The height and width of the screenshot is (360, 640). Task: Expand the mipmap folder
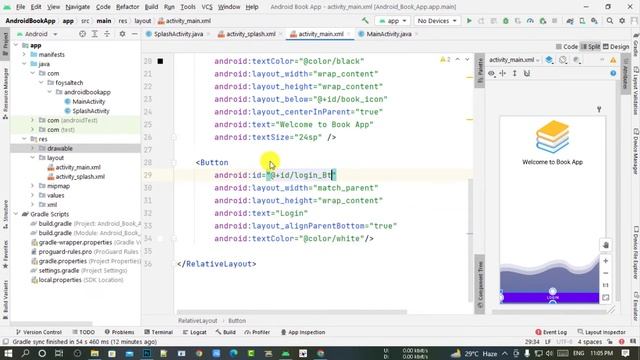[33, 186]
